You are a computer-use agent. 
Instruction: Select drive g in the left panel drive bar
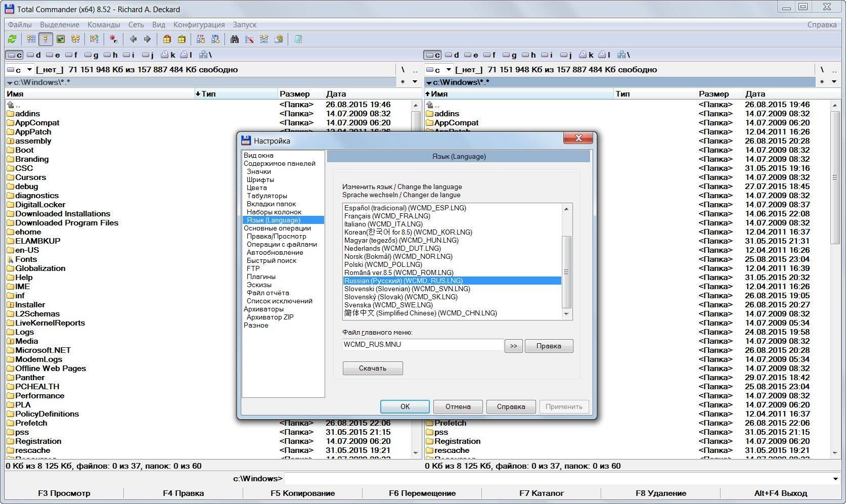(92, 55)
